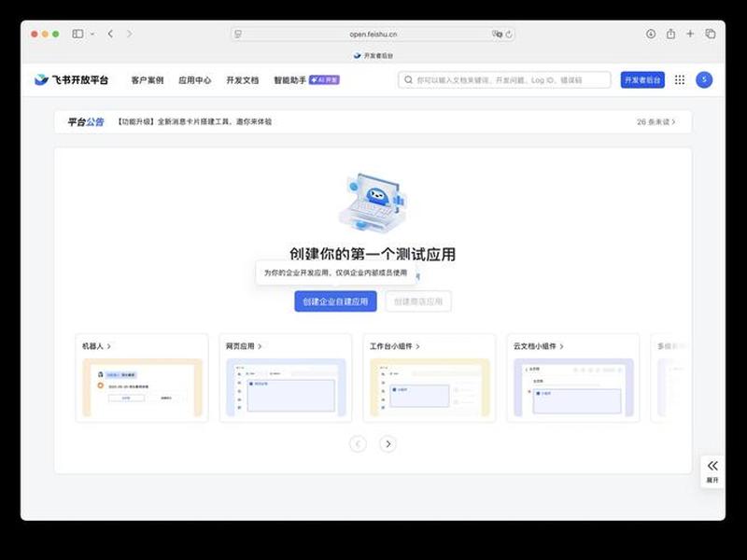Open the 应用中心 menu
The height and width of the screenshot is (560, 747).
pos(195,80)
